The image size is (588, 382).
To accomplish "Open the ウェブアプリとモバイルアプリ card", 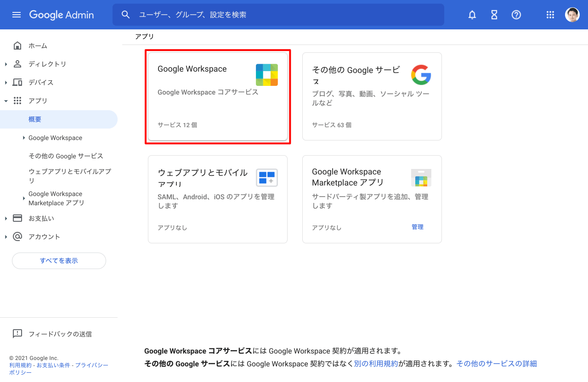I will 218,199.
